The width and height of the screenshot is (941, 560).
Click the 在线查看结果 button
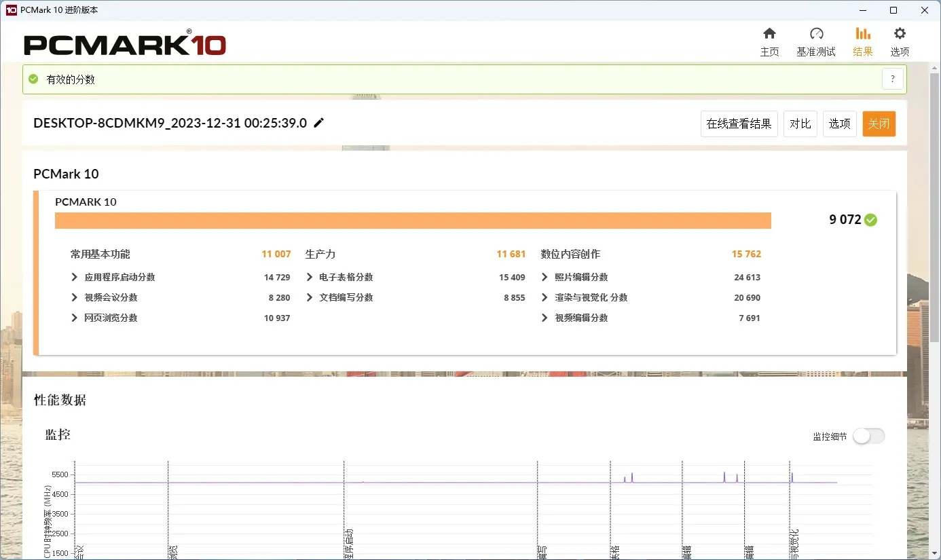coord(739,124)
